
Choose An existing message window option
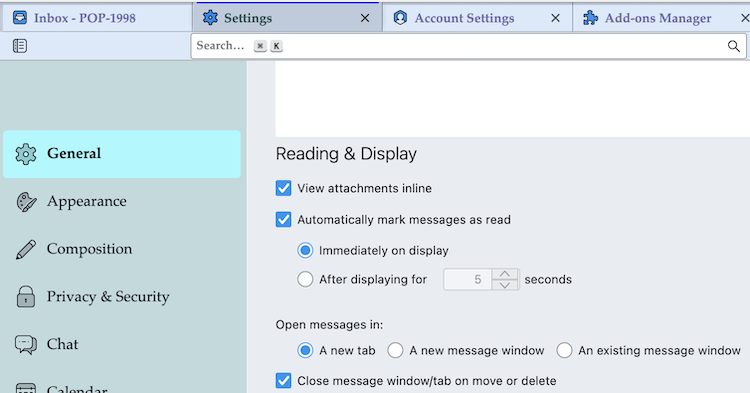coord(564,350)
